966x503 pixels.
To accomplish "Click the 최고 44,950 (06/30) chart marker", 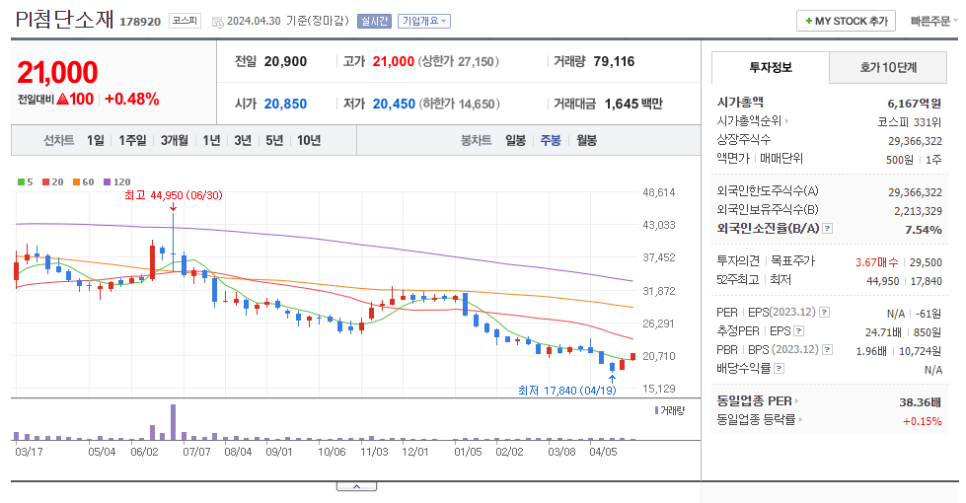I will coord(173,195).
